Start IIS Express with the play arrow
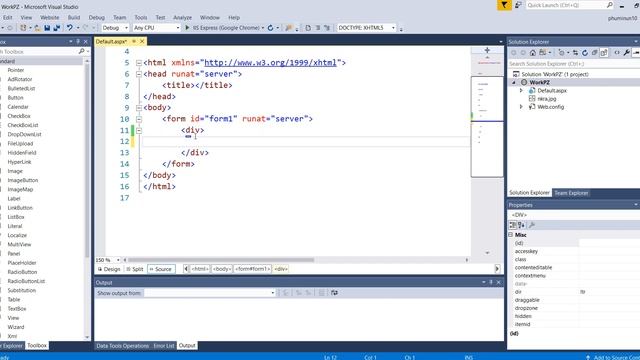The height and width of the screenshot is (360, 640). 187,28
